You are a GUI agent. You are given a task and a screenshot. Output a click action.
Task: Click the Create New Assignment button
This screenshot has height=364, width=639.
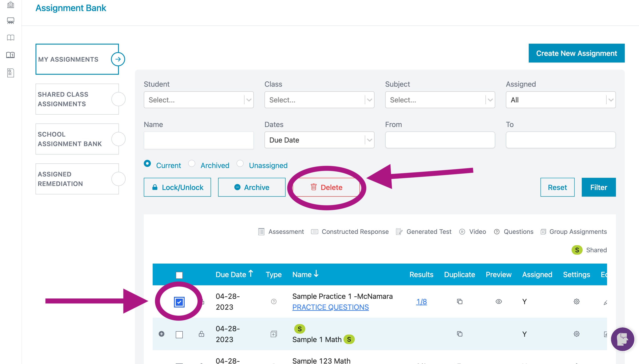577,53
